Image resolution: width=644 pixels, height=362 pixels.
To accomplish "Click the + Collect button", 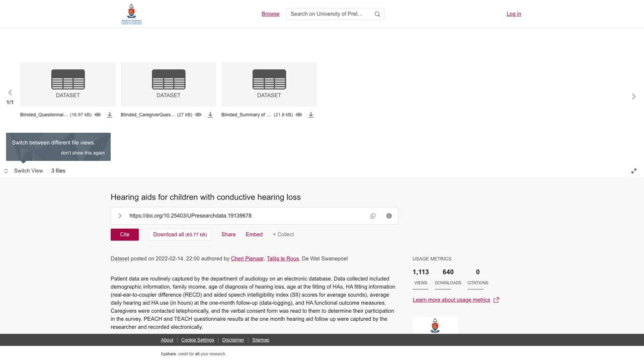I will (x=283, y=234).
